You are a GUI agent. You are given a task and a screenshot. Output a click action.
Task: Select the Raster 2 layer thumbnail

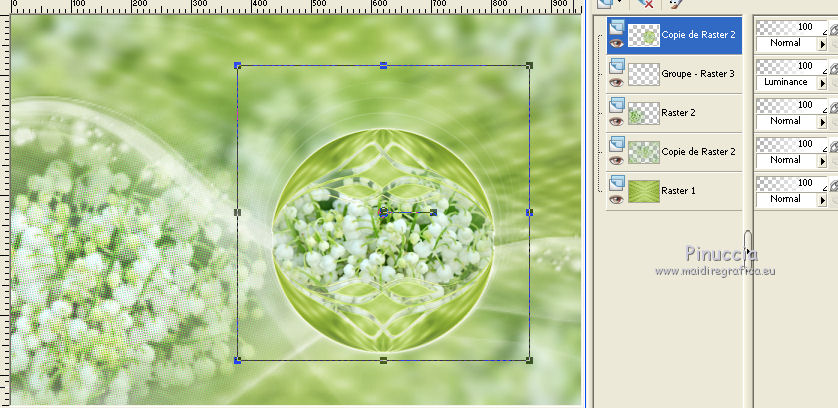643,113
